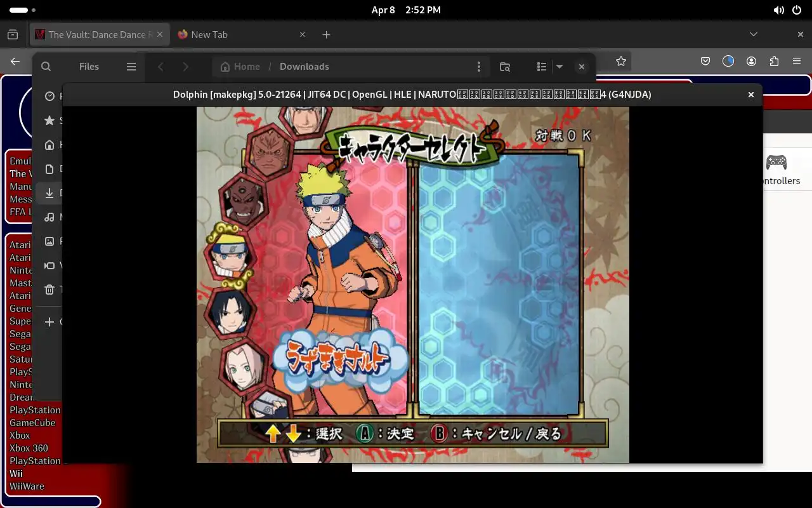Go back with Files back arrow
This screenshot has height=508, width=812.
[161, 66]
